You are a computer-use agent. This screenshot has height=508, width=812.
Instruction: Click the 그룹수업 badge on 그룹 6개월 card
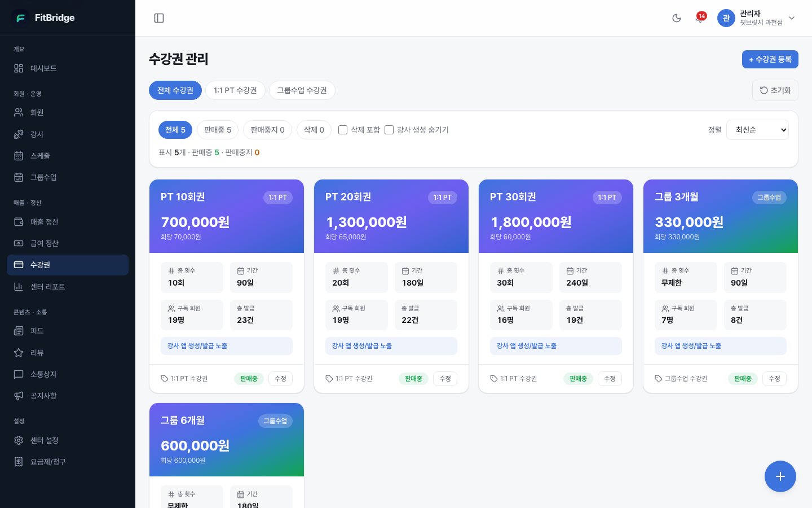pyautogui.click(x=276, y=421)
